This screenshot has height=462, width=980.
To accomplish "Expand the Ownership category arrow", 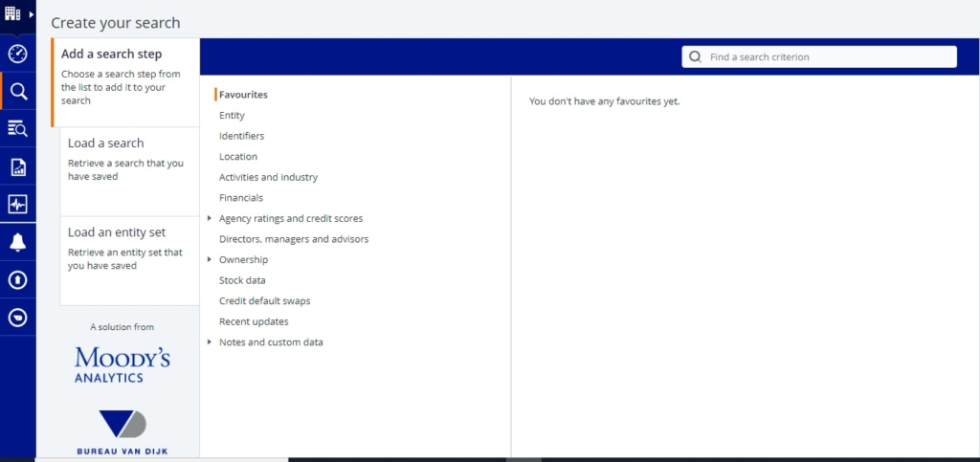I will coord(210,260).
